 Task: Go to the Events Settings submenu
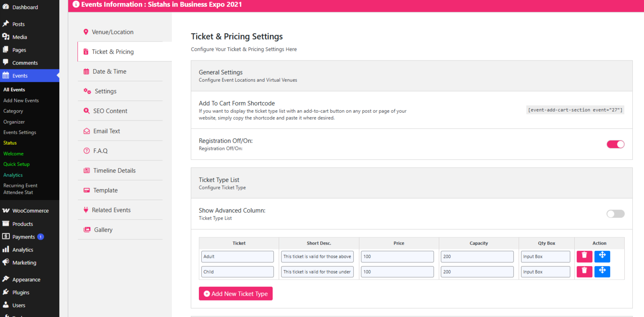pyautogui.click(x=20, y=133)
